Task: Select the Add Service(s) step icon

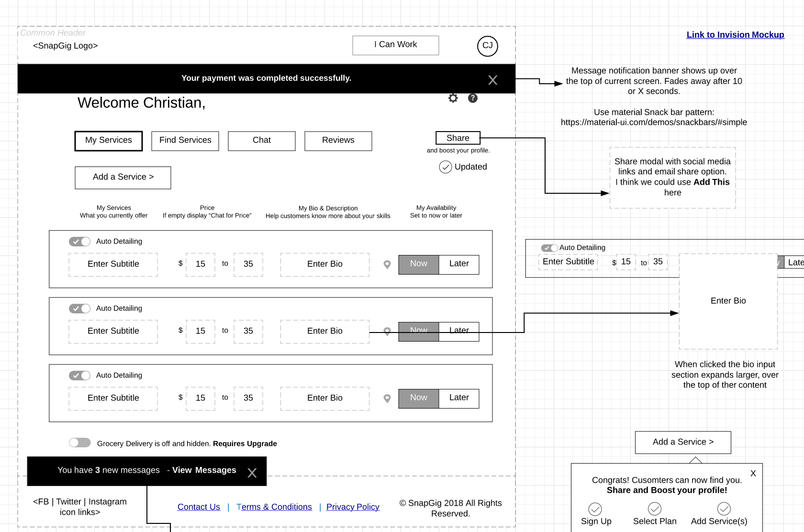Action: click(x=724, y=509)
